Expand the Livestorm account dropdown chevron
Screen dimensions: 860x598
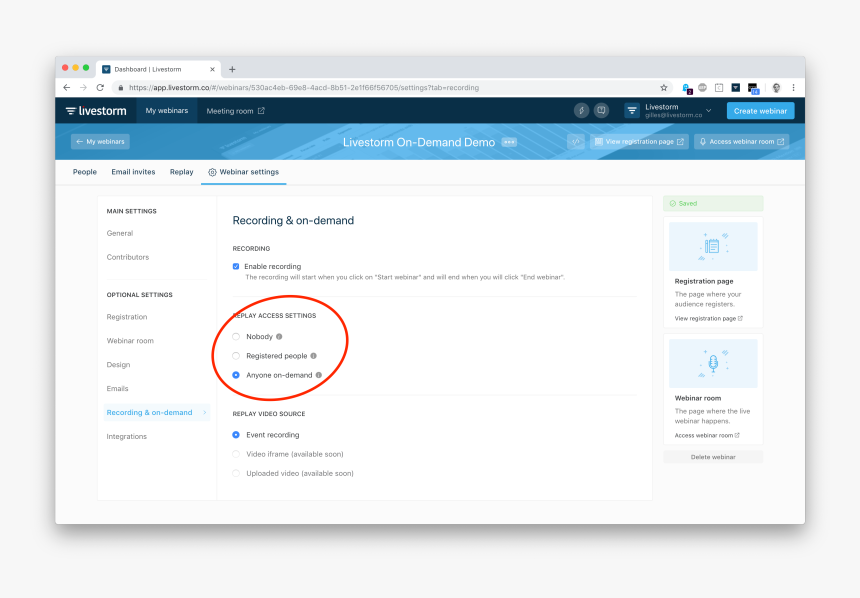coord(709,111)
